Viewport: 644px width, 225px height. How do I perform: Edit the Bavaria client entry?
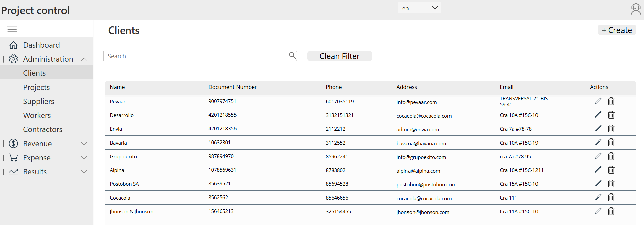click(x=598, y=142)
